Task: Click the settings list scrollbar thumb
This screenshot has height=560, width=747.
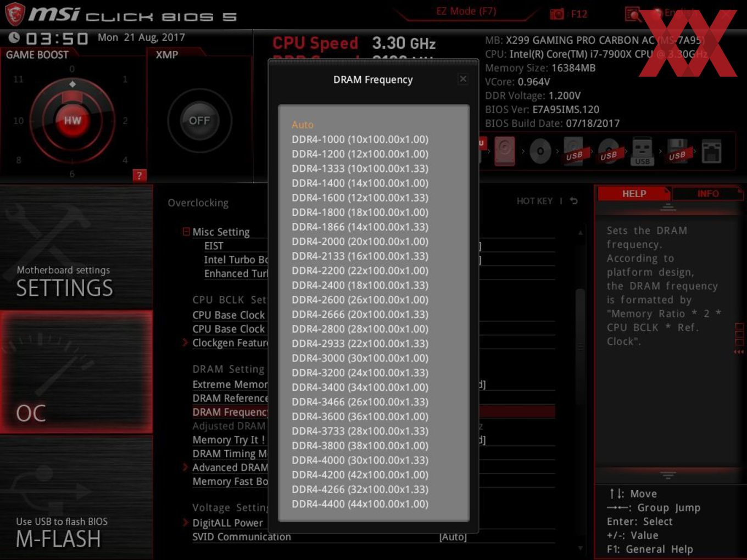Action: (x=580, y=347)
